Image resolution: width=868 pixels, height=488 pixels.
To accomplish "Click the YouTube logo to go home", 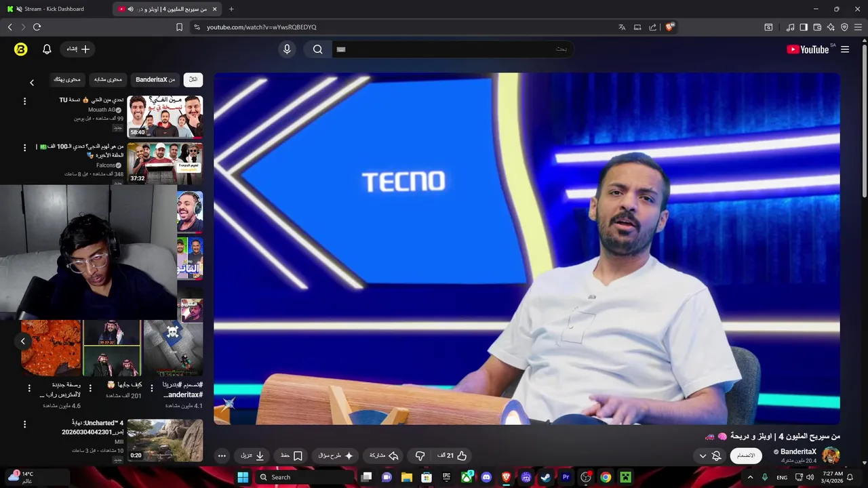I will (808, 49).
